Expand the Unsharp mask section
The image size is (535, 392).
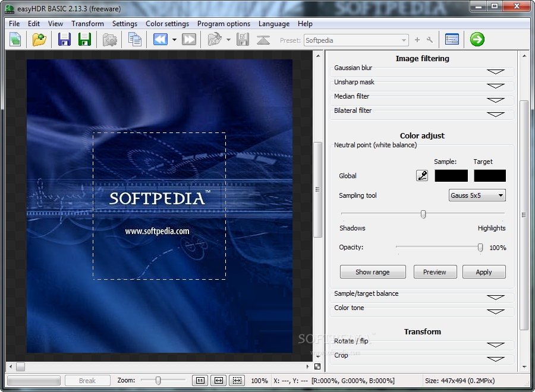click(495, 86)
